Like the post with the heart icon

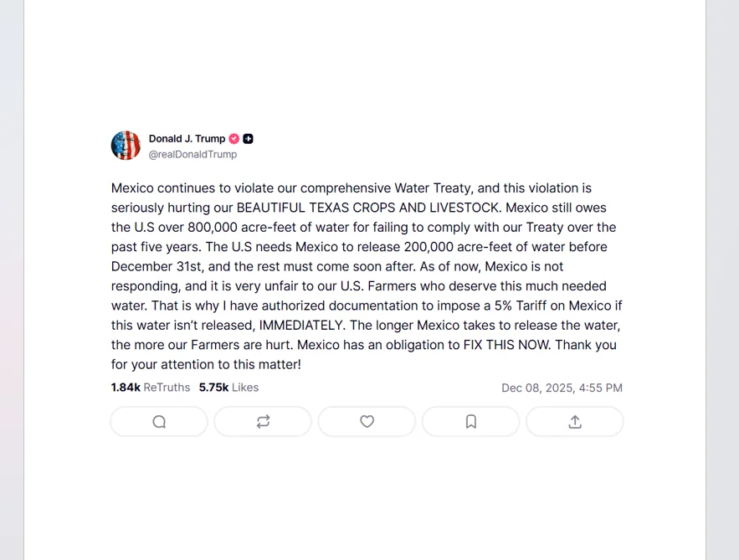(367, 421)
